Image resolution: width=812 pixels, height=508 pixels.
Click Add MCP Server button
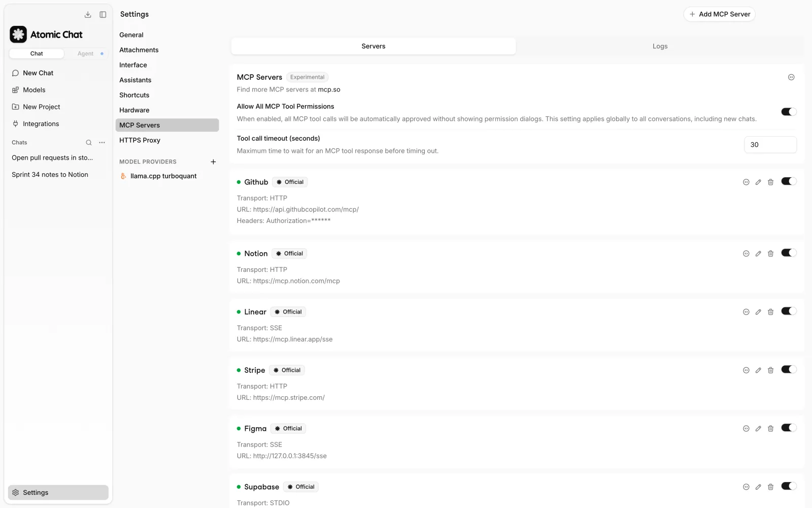click(x=719, y=14)
